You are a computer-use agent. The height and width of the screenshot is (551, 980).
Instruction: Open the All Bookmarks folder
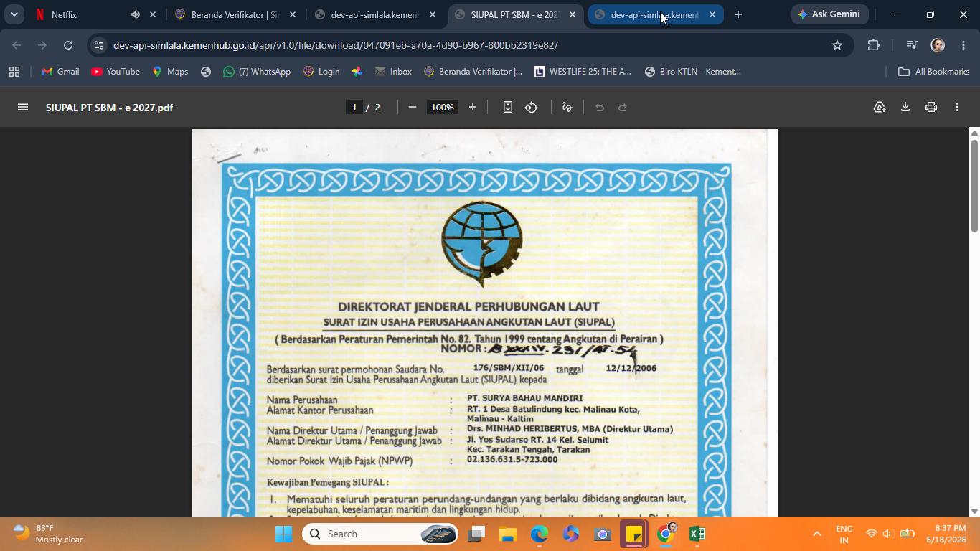[934, 72]
